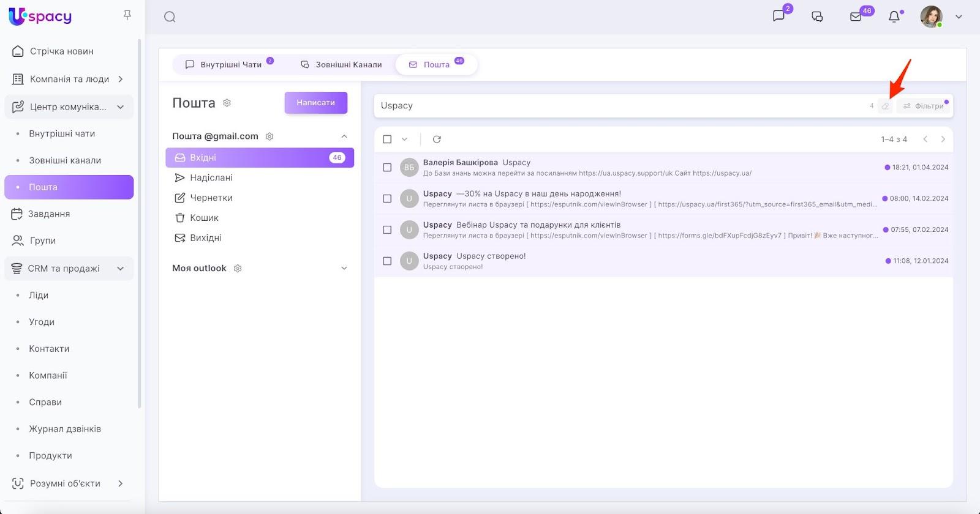Open the global search magnifier

[170, 17]
